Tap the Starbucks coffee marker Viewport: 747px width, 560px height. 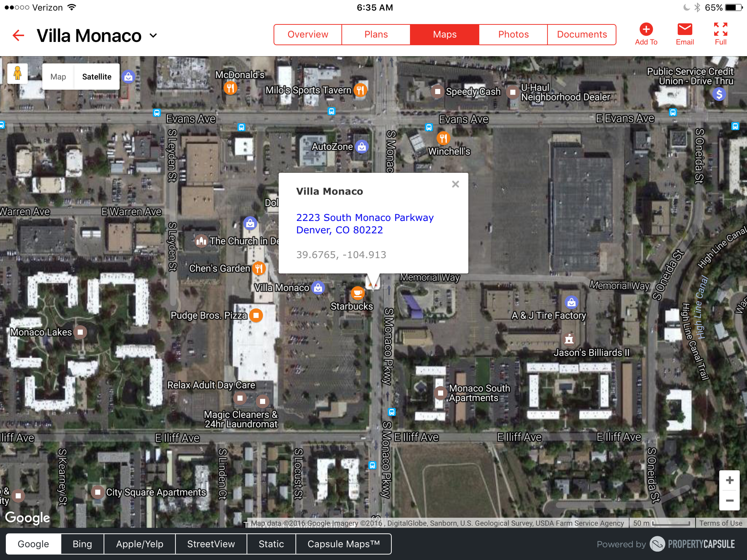click(x=358, y=293)
